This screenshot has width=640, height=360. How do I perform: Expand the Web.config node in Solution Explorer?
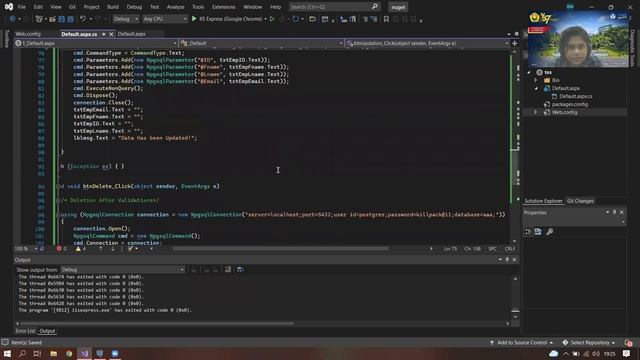pyautogui.click(x=536, y=112)
